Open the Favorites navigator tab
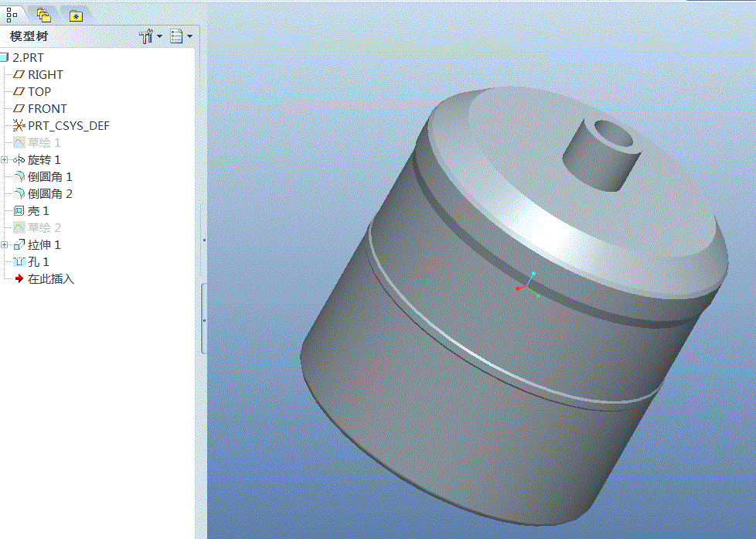The image size is (756, 539). (76, 16)
